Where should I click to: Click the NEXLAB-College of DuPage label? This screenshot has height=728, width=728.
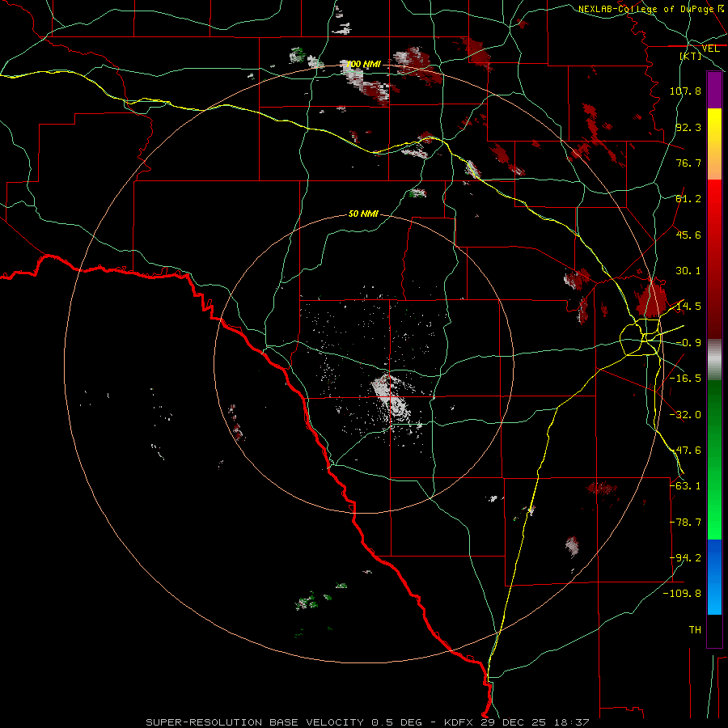click(x=645, y=9)
